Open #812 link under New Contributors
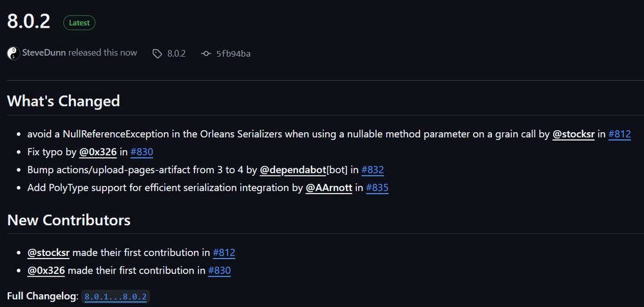This screenshot has width=644, height=307. pos(223,252)
